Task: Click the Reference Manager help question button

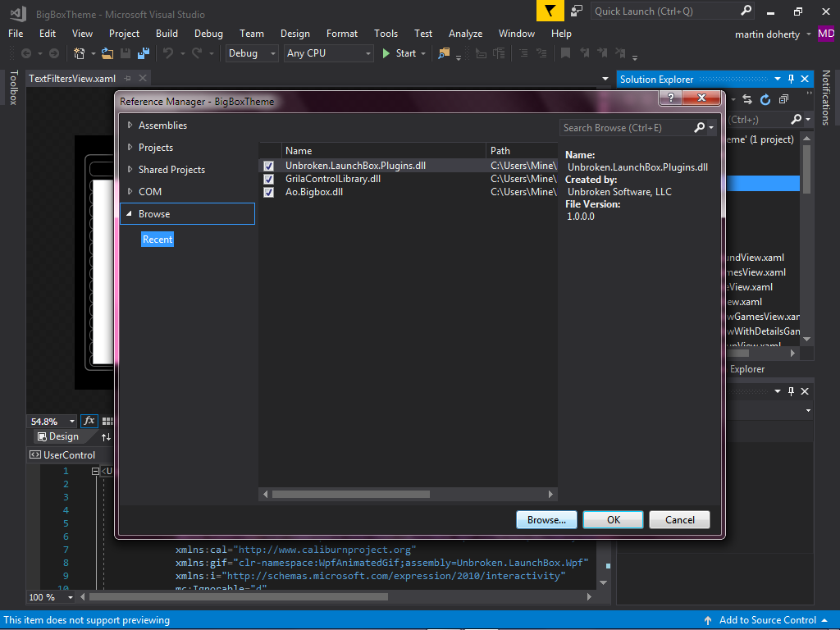Action: [670, 97]
